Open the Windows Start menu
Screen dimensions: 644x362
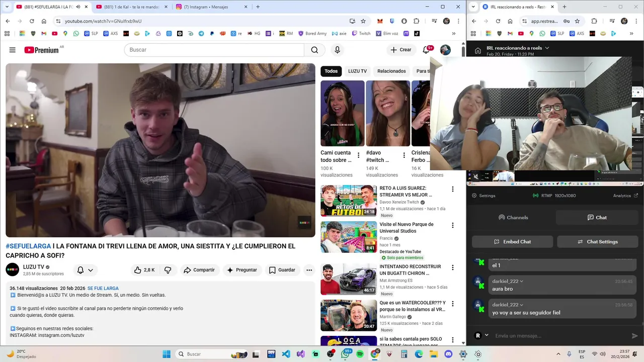(x=167, y=354)
